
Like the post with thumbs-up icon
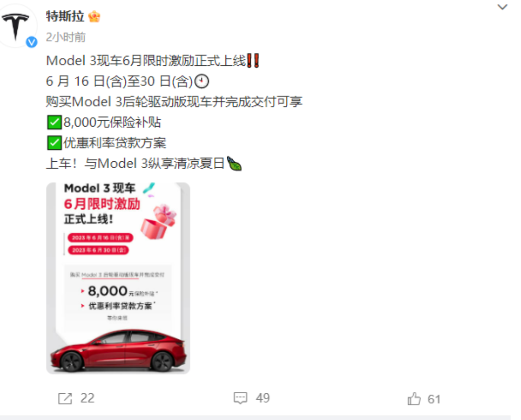(414, 399)
